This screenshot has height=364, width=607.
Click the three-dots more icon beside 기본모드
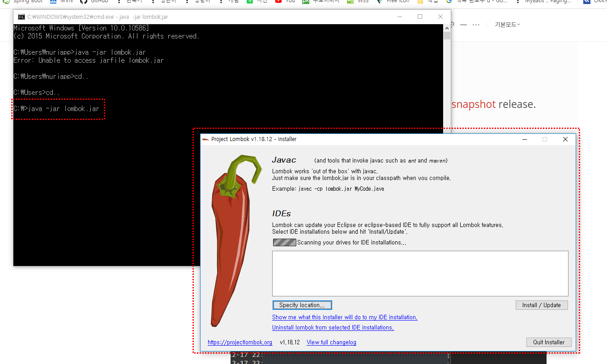pos(476,25)
